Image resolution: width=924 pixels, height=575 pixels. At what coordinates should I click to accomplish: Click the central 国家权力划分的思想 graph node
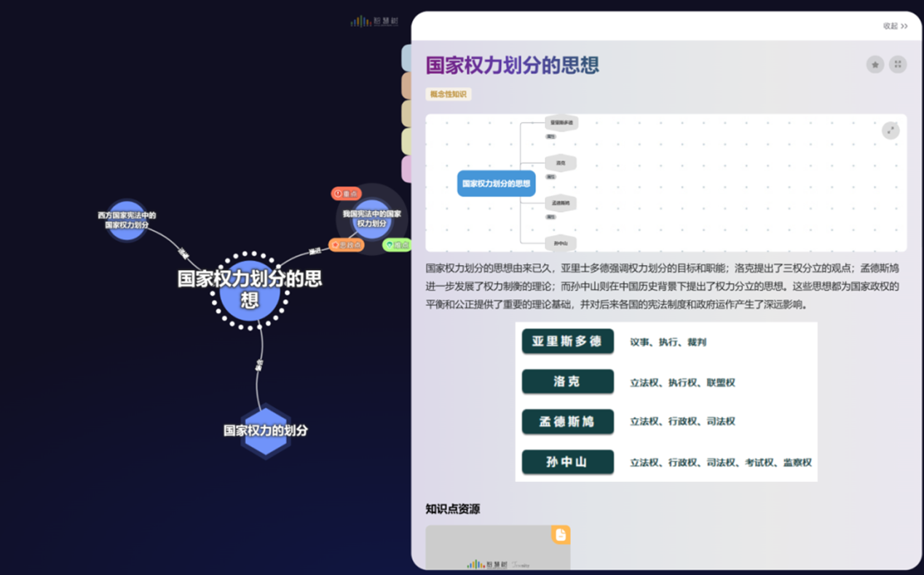coord(250,290)
